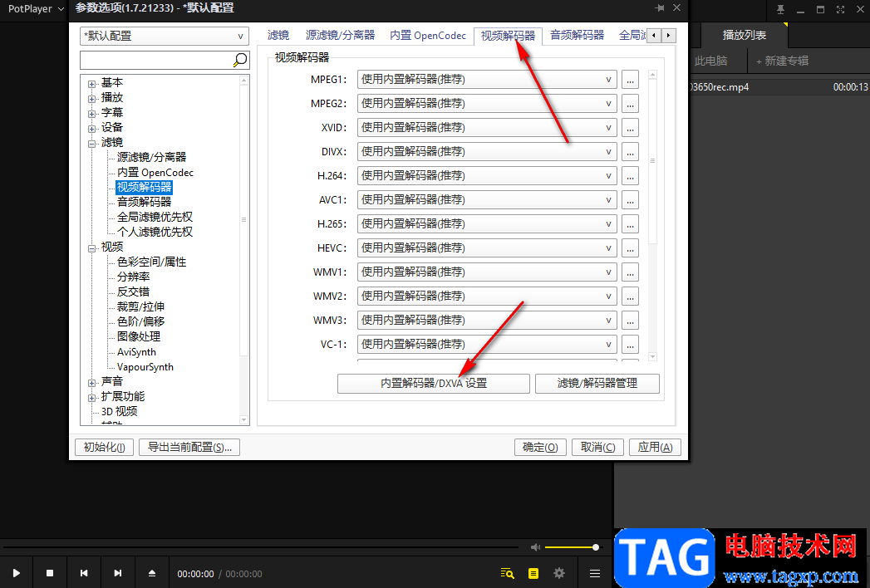Click the 取消(C) button

[597, 447]
